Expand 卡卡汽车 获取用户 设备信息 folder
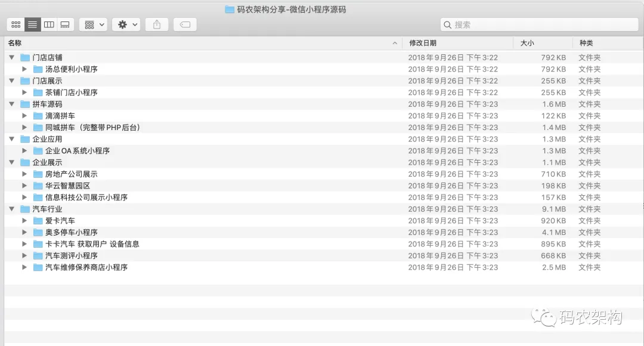The width and height of the screenshot is (644, 346). (x=24, y=243)
